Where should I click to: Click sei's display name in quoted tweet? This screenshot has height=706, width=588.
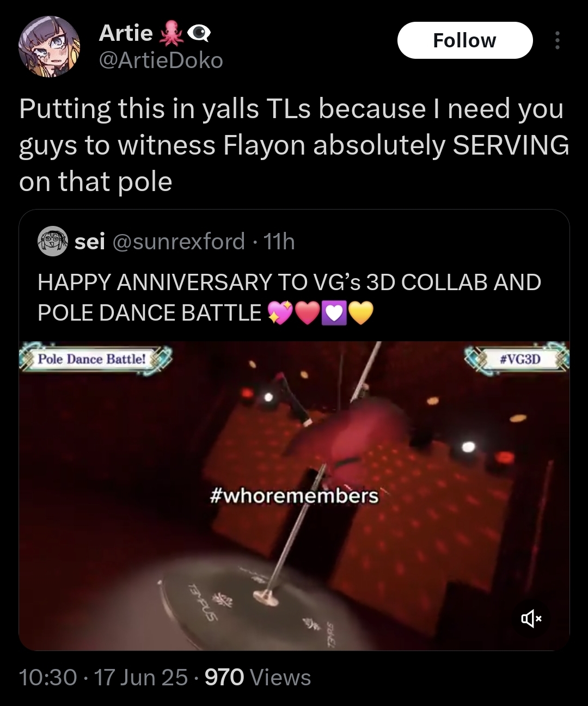(x=90, y=241)
